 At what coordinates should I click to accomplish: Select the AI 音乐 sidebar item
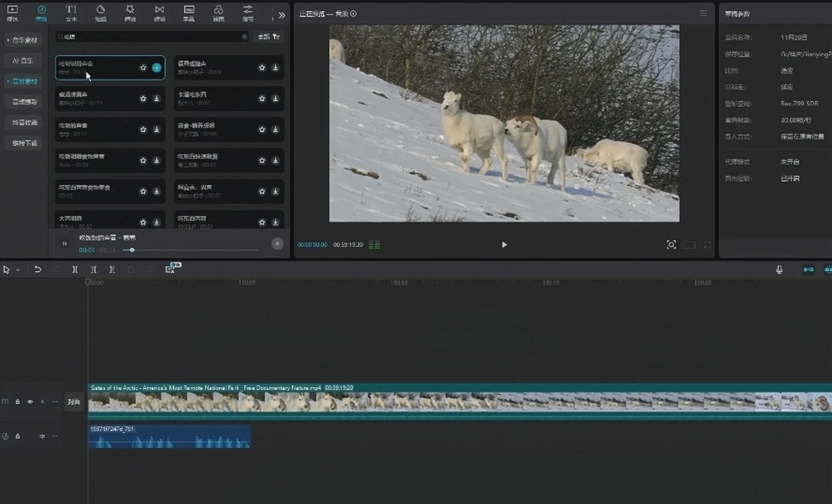point(22,61)
